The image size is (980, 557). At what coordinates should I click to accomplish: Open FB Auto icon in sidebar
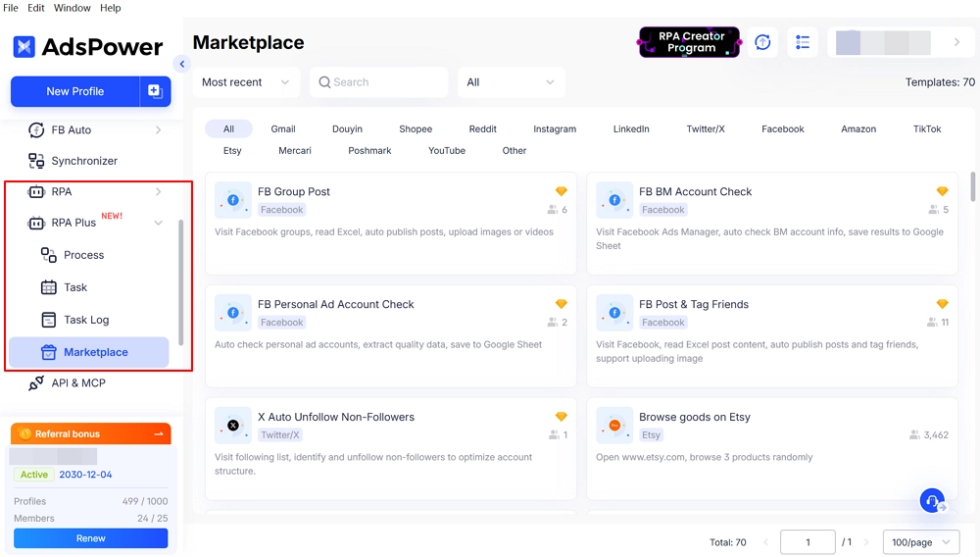point(36,130)
